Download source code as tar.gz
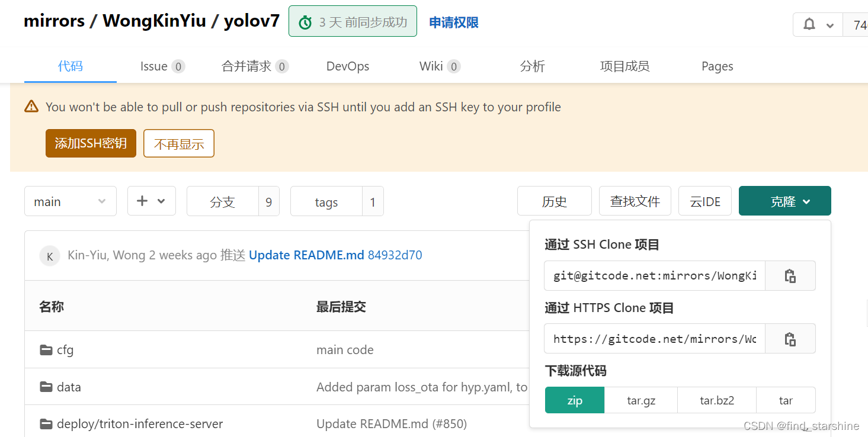This screenshot has height=437, width=868. pyautogui.click(x=641, y=400)
